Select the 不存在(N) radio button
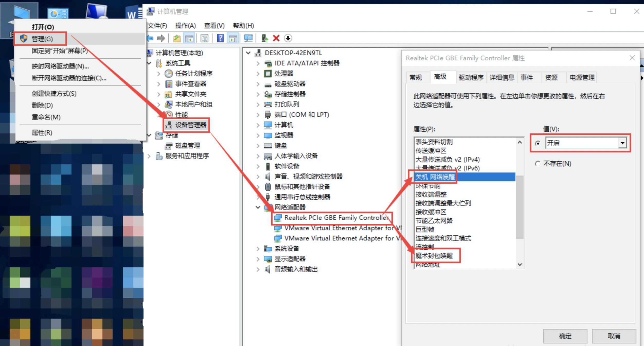Screen dimensions: 644x346 pyautogui.click(x=537, y=163)
